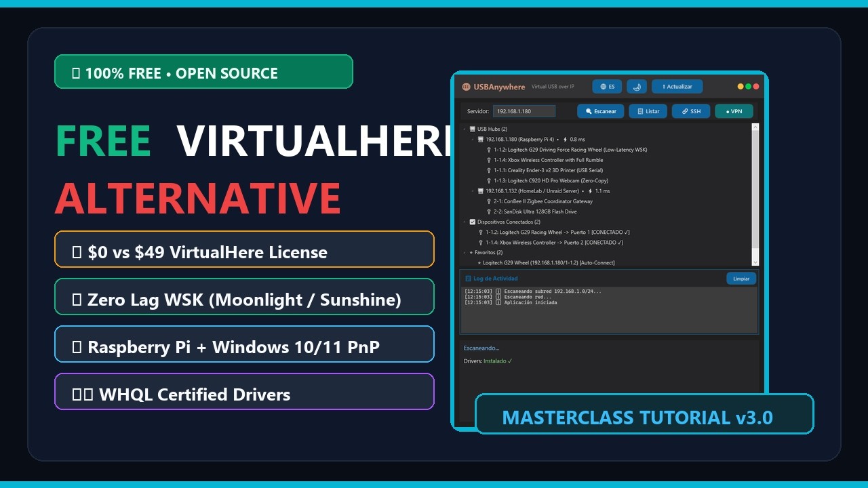
Task: Collapse the USB Hubs tree node
Action: coord(465,129)
